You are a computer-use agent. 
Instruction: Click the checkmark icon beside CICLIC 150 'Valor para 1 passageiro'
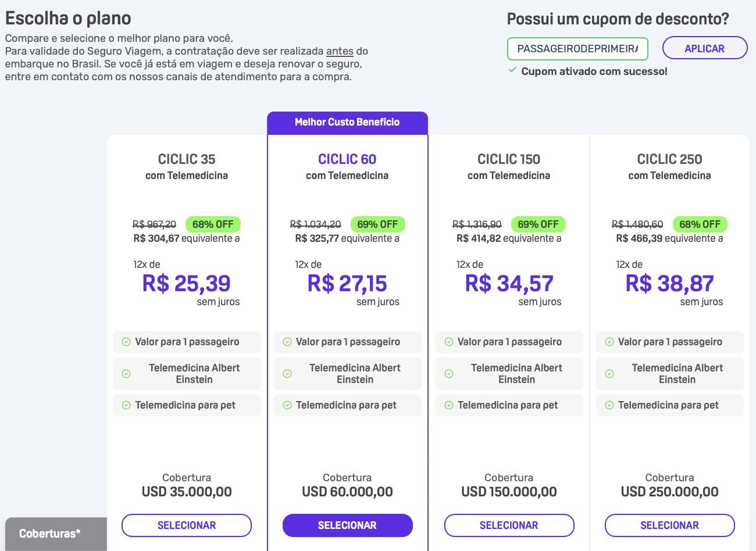click(x=448, y=342)
